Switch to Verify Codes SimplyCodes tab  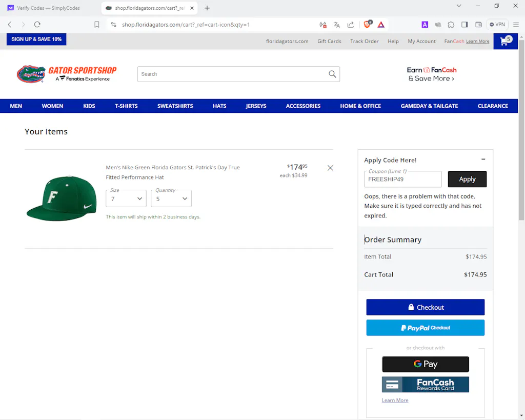49,8
